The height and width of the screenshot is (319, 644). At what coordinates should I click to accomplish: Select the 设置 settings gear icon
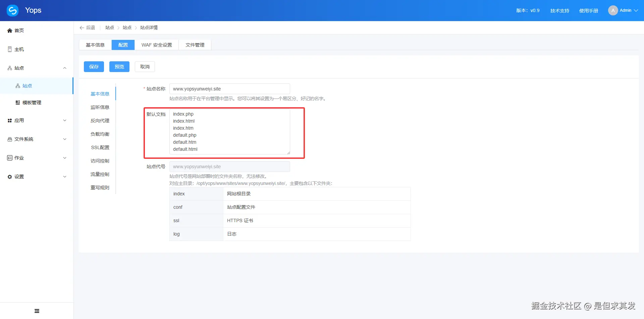point(9,176)
